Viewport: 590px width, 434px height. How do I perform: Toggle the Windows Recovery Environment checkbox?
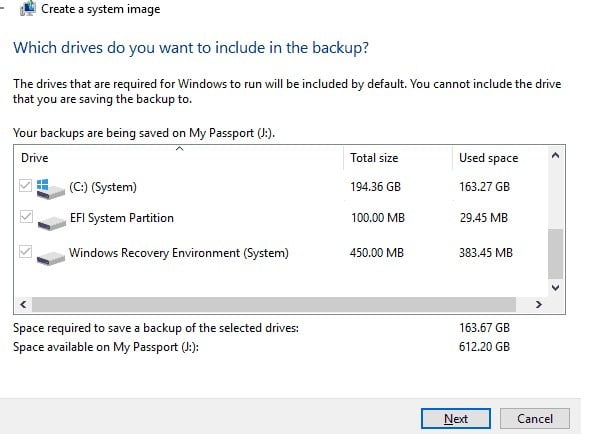tap(26, 251)
